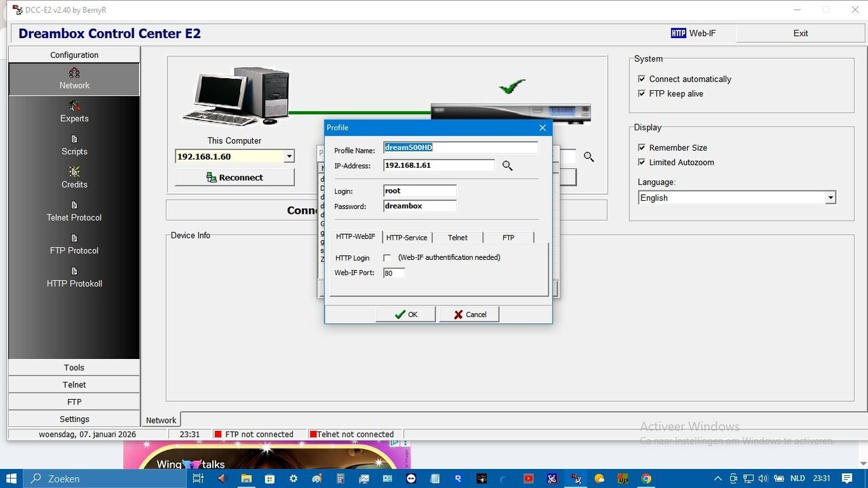Click OK in the Profile dialog

click(x=406, y=314)
